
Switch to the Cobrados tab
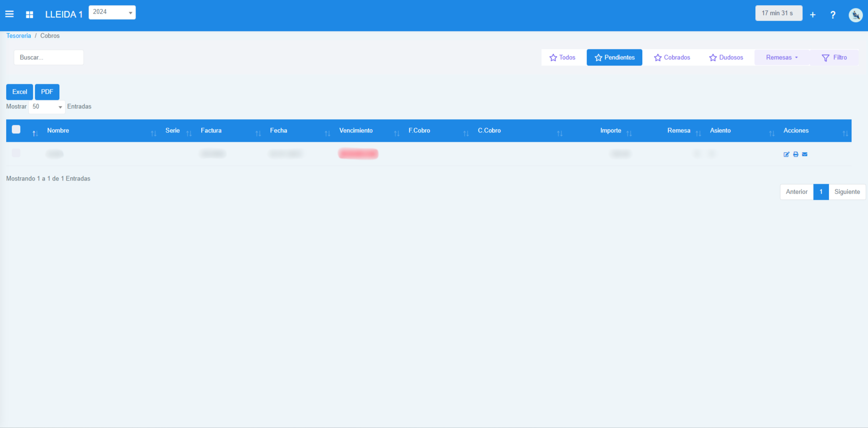(x=672, y=58)
